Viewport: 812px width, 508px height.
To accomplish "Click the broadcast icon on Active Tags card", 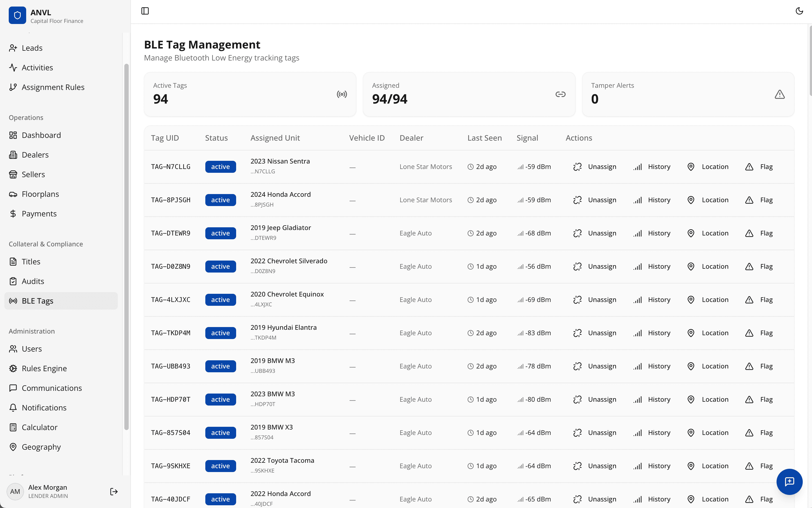I will (341, 94).
